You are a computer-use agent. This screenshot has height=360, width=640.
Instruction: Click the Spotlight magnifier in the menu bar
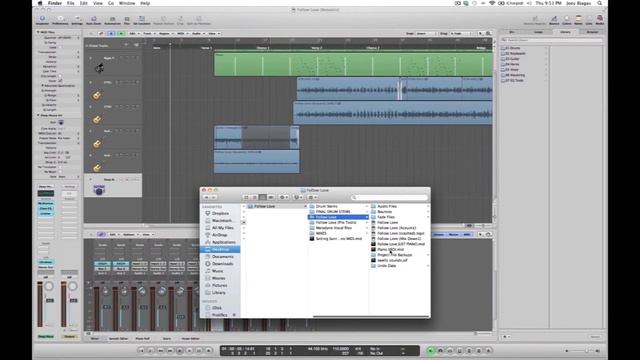tap(600, 3)
